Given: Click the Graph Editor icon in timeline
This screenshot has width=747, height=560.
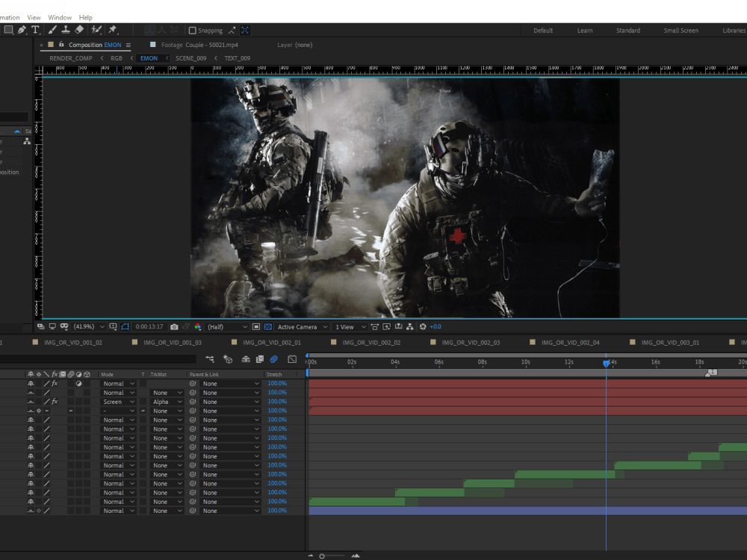Looking at the screenshot, I should coord(292,359).
